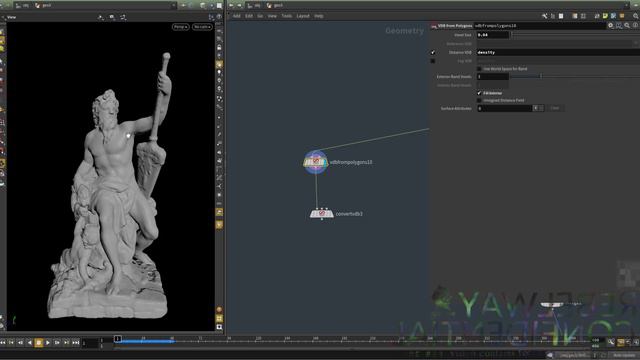Click the VDB from Polygons node type icon

tap(434, 26)
